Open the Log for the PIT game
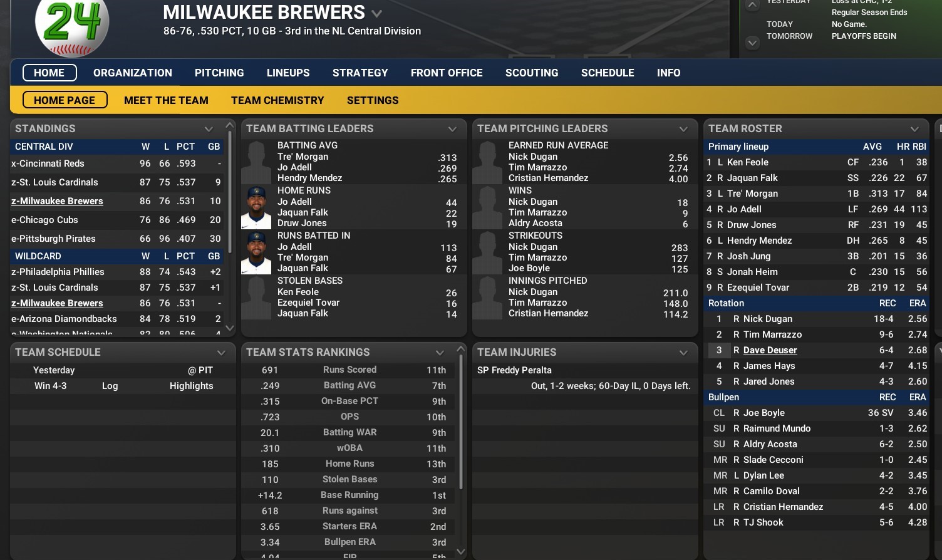The width and height of the screenshot is (942, 560). pos(110,386)
